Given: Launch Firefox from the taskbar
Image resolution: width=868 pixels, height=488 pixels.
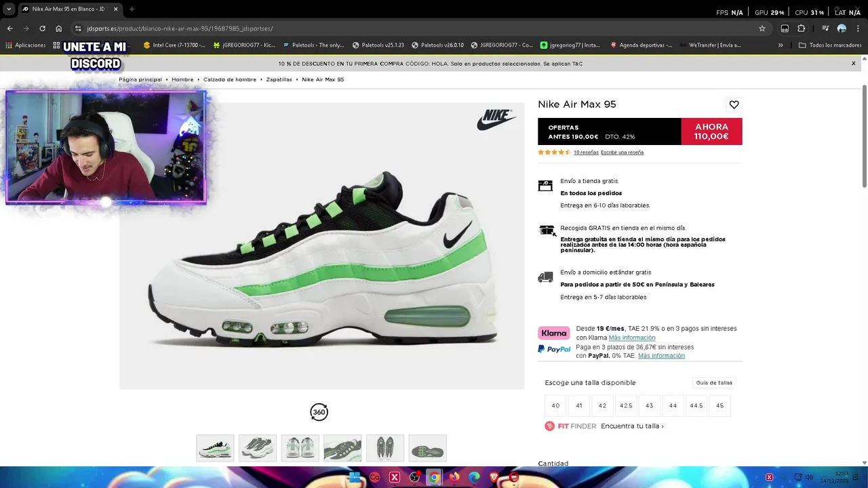Looking at the screenshot, I should click(x=454, y=477).
